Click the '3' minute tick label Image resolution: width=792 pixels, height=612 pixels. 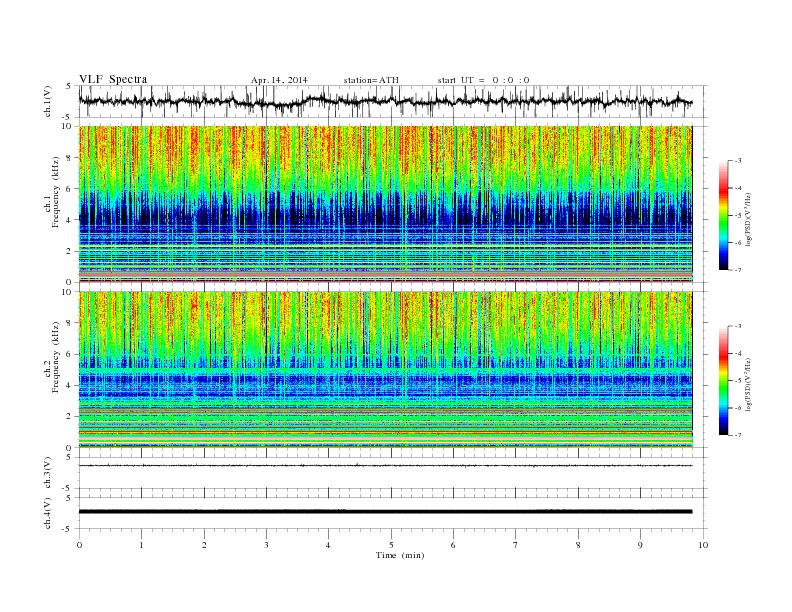(x=266, y=545)
